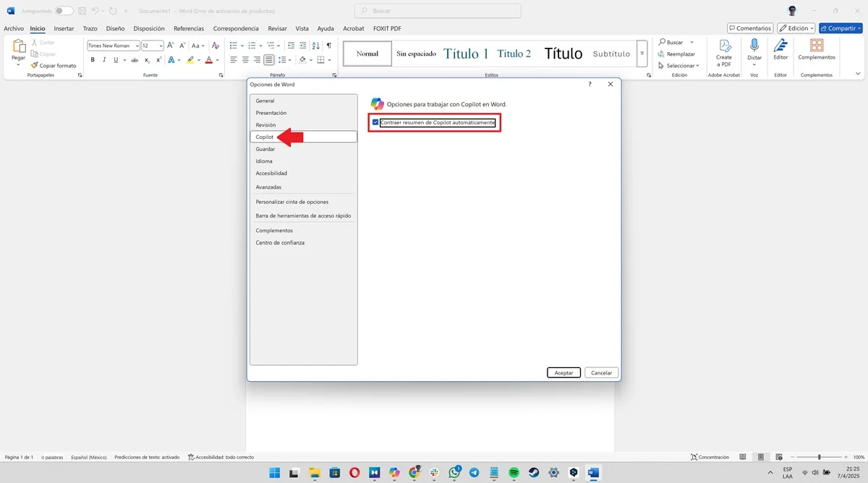
Task: Expand the Fuente dialog launcher
Action: tap(221, 75)
